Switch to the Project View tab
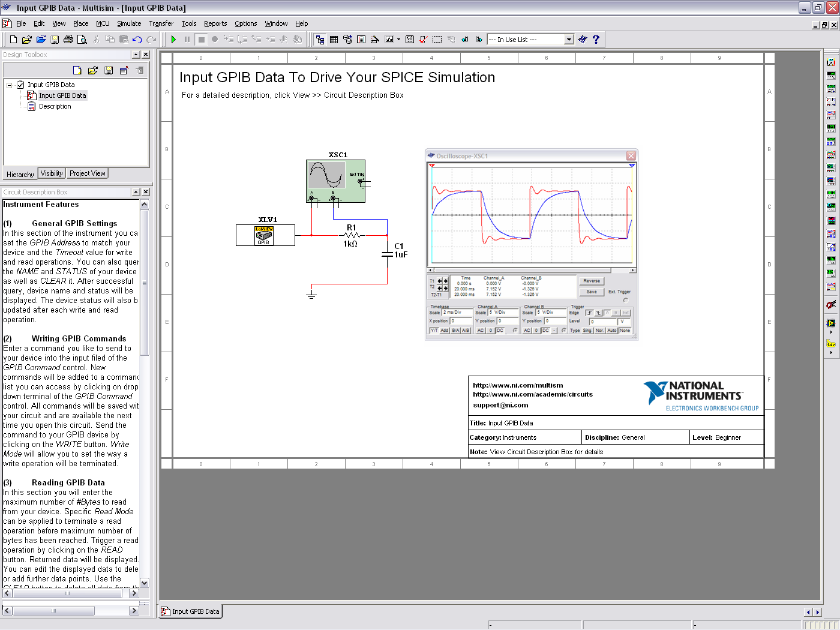840x630 pixels. [87, 173]
